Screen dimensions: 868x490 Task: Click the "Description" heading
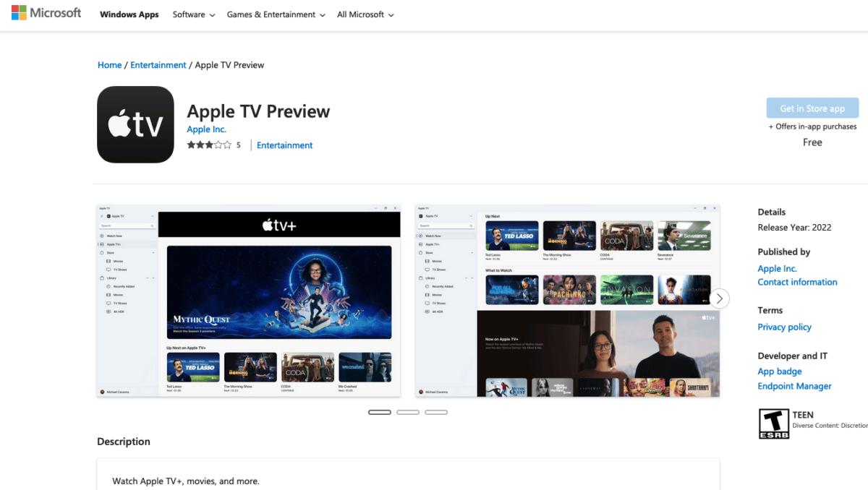point(124,442)
